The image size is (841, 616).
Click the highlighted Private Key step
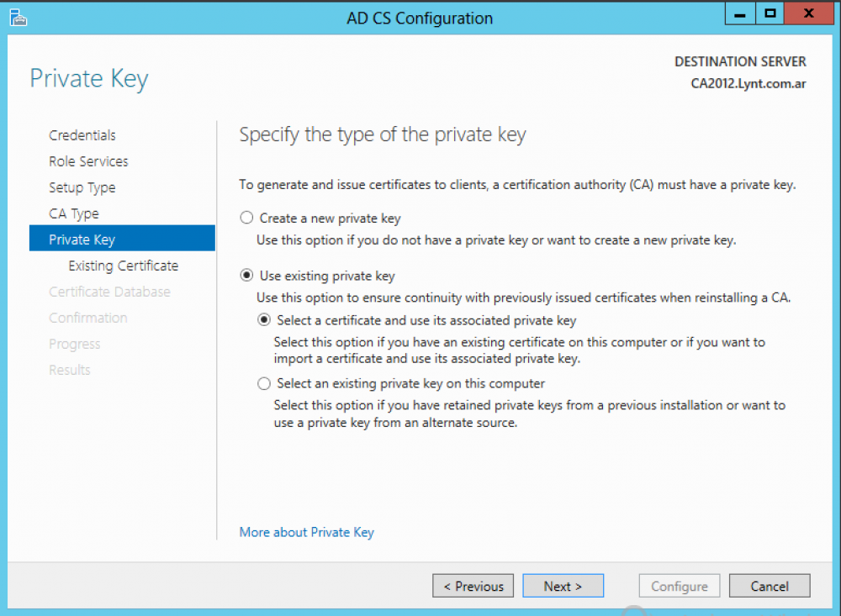pyautogui.click(x=82, y=239)
